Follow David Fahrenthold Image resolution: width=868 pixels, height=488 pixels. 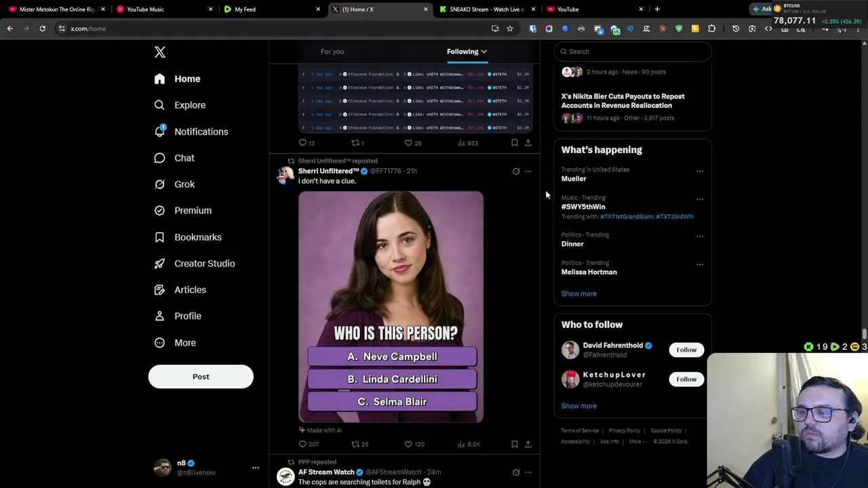686,350
